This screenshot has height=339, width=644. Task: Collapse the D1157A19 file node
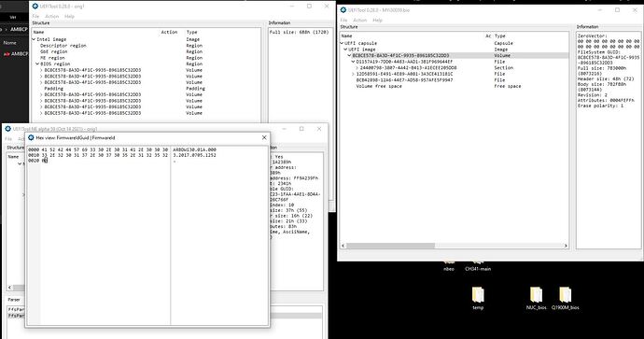pyautogui.click(x=353, y=62)
